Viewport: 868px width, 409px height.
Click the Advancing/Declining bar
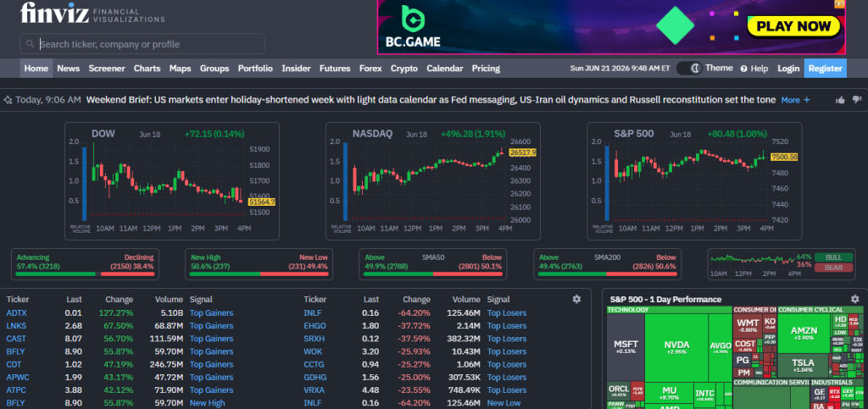86,264
